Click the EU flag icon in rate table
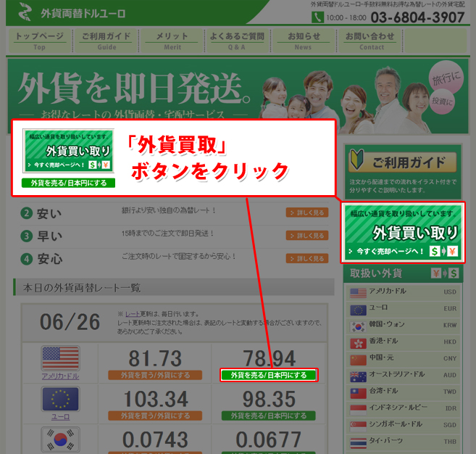Screen dimensions: 476x454 point(60,400)
